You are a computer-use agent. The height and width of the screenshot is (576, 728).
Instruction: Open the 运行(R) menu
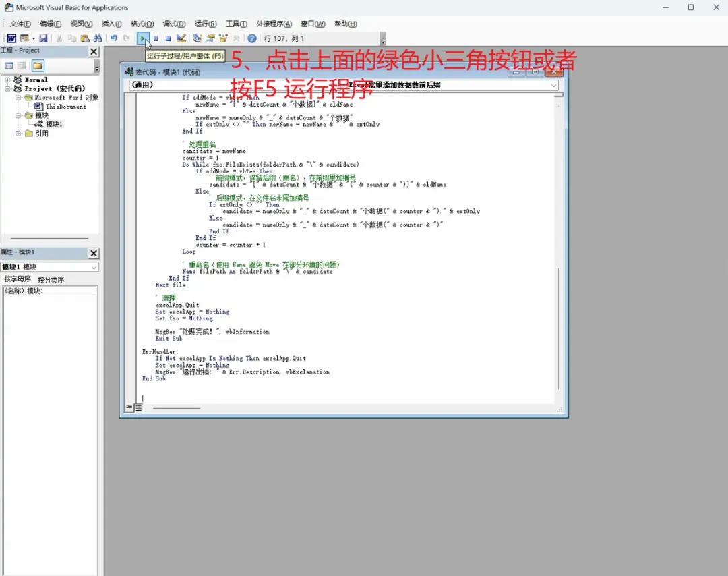[x=205, y=24]
